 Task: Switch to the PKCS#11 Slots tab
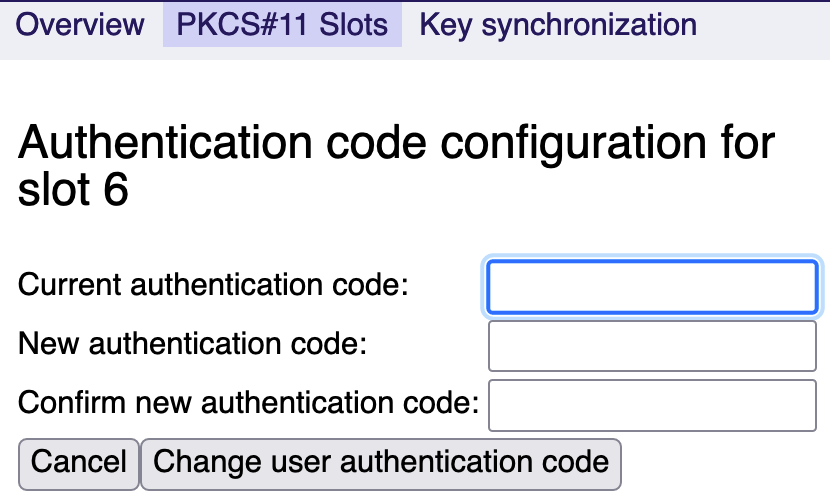[x=282, y=24]
